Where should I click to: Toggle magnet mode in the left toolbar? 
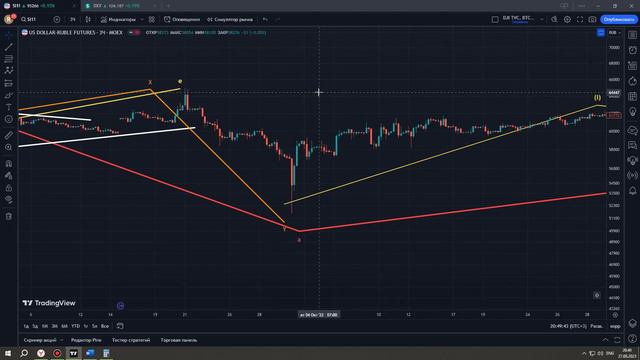[x=9, y=164]
